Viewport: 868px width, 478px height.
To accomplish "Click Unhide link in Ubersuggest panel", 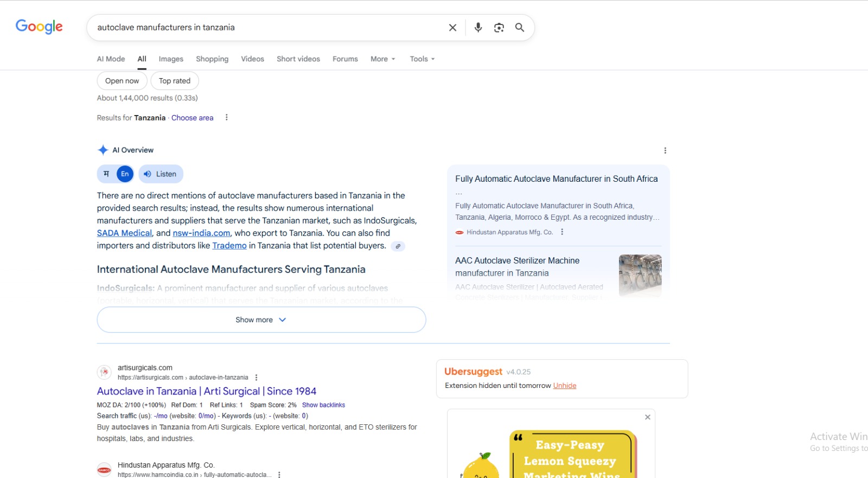I will click(x=565, y=386).
